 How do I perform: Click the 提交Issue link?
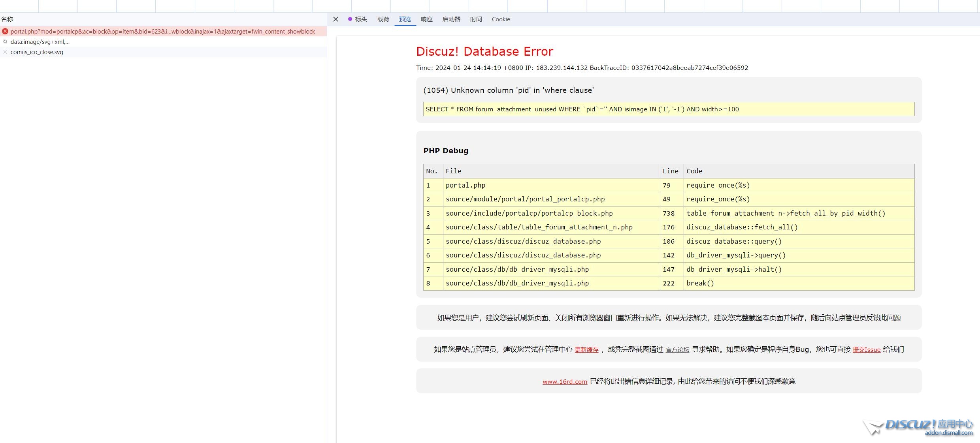click(x=867, y=349)
